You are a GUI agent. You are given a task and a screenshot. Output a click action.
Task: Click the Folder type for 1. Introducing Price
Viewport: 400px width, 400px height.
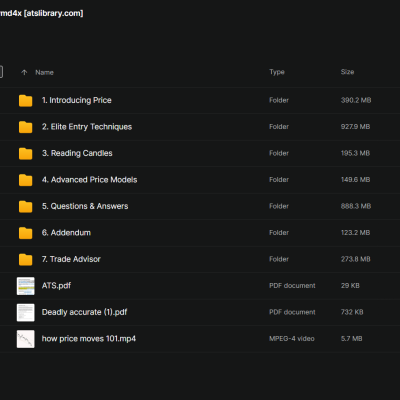pyautogui.click(x=279, y=100)
